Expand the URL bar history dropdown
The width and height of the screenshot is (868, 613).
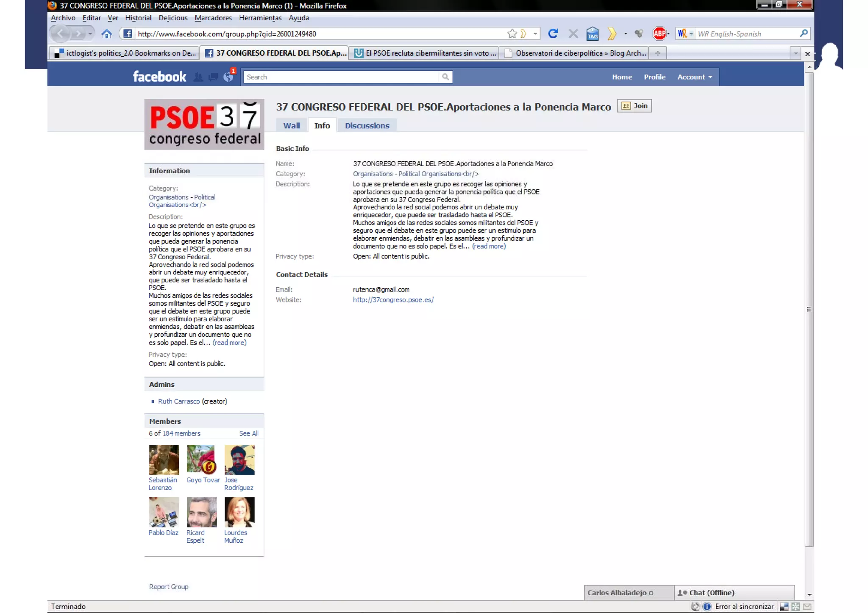[x=535, y=33]
